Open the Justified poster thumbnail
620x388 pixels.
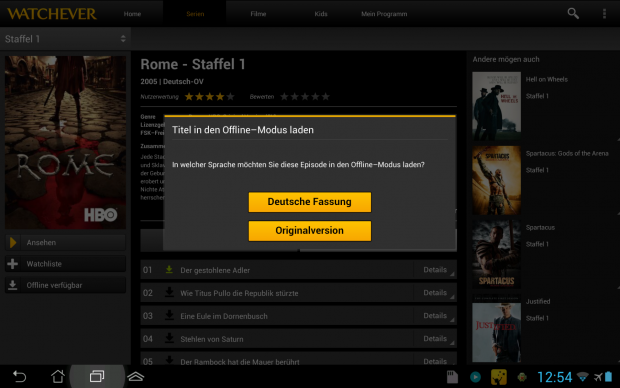pyautogui.click(x=496, y=328)
